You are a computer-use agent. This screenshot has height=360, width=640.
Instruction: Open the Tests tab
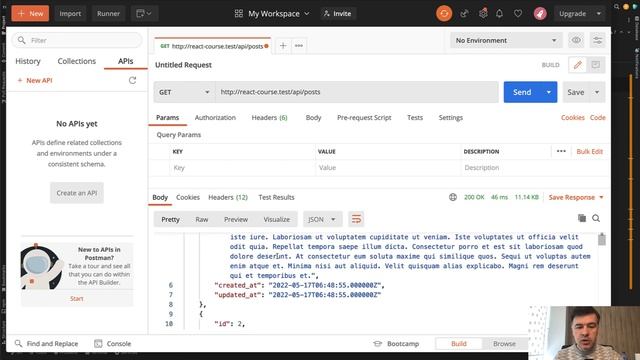[x=415, y=118]
